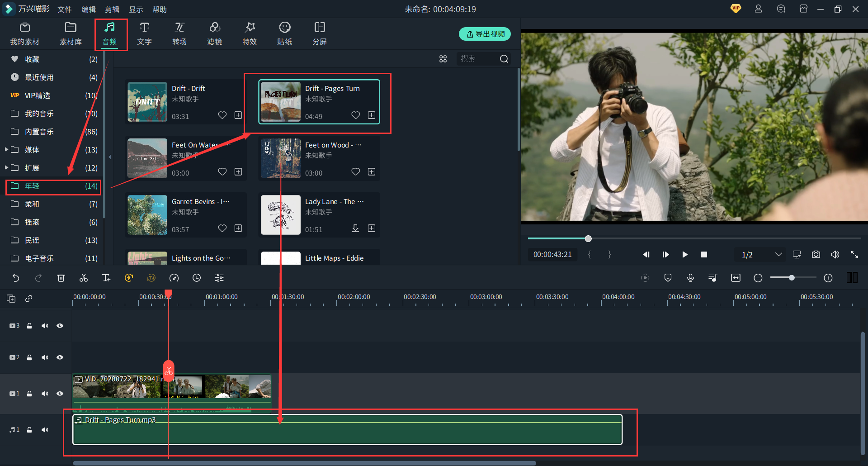Click the timeline zoom slider handle
The height and width of the screenshot is (466, 868).
pos(792,278)
